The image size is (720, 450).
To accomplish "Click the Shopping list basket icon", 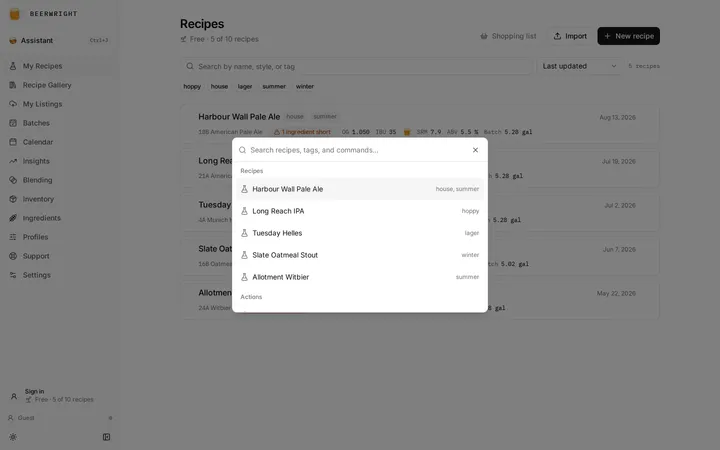I will [x=484, y=36].
